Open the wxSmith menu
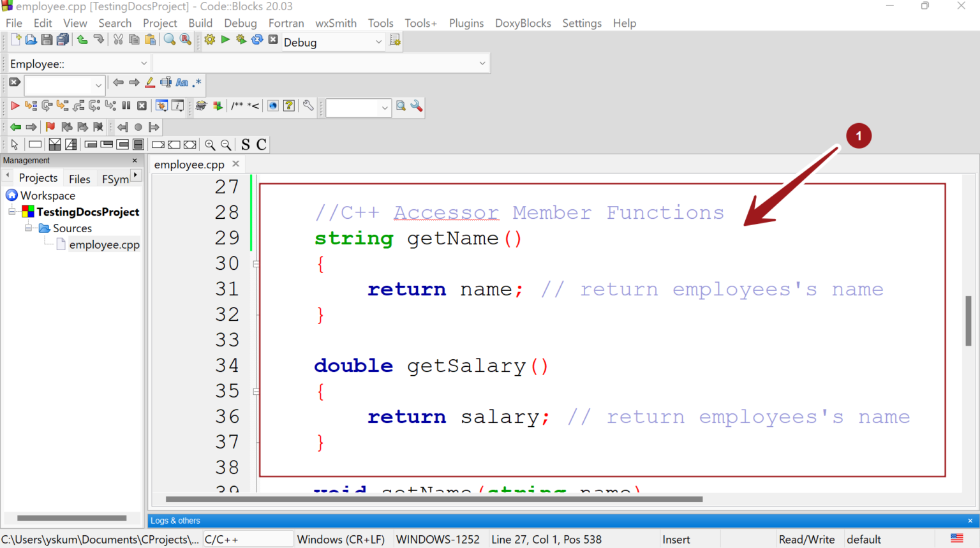 [x=336, y=23]
